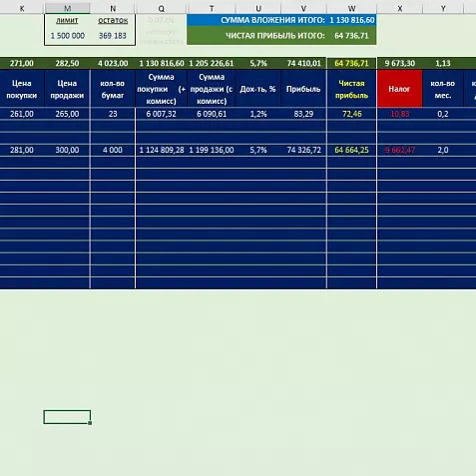The width and height of the screenshot is (476, 476).
Task: Click totals row value 4 023,00
Action: pyautogui.click(x=113, y=63)
